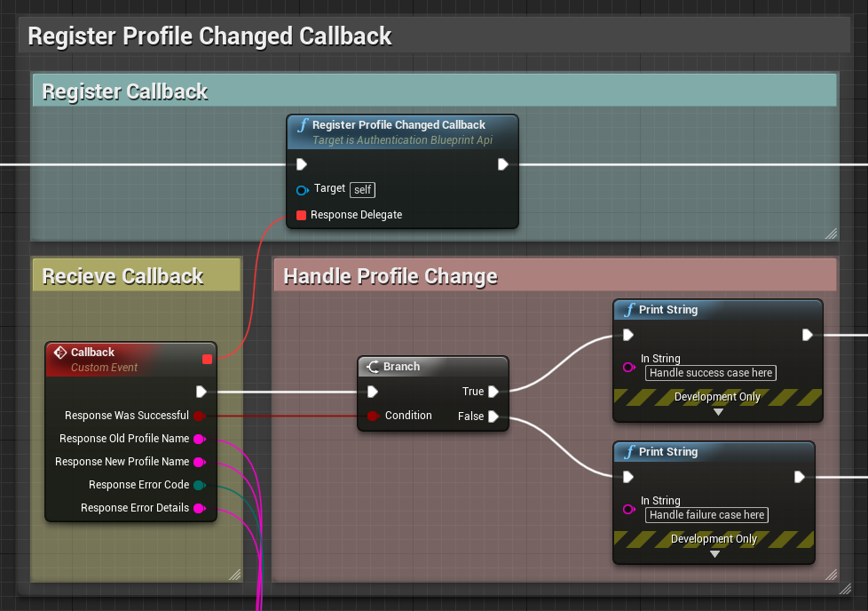Select the Register Profile Changed Callback node title
The image size is (868, 611).
[398, 125]
